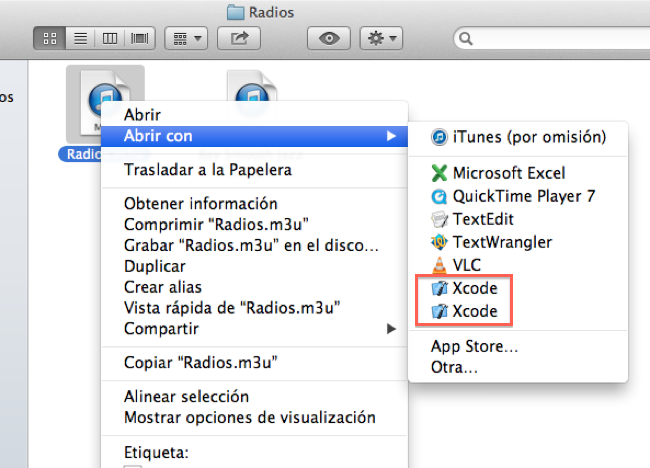Select Abrir con menu entry
The height and width of the screenshot is (468, 650).
point(255,136)
